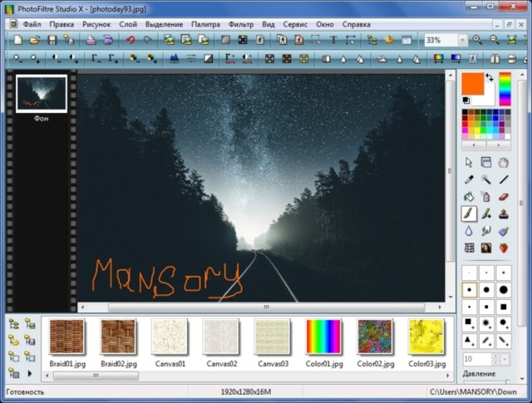This screenshot has height=403, width=532.
Task: Expand explorer bar options with black arrow
Action: pos(30,373)
